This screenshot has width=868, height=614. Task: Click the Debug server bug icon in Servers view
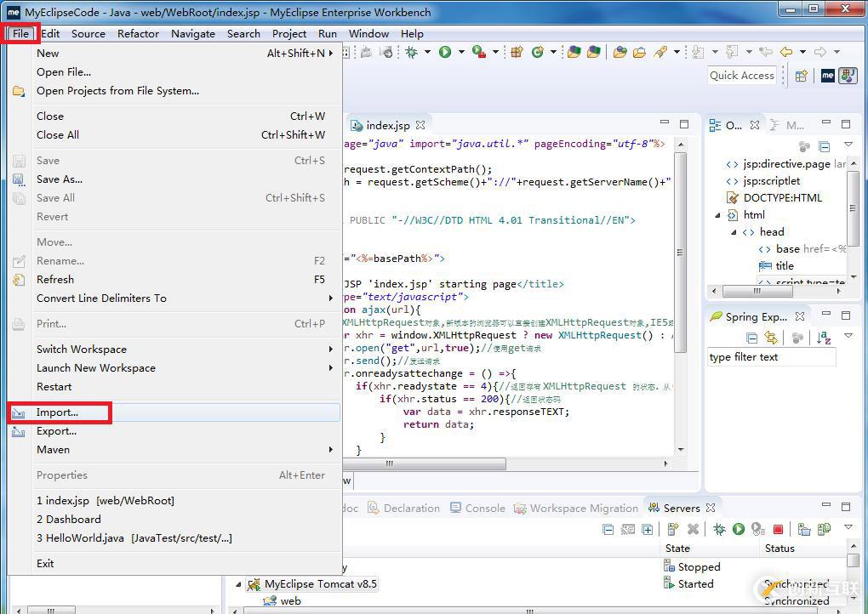(719, 529)
